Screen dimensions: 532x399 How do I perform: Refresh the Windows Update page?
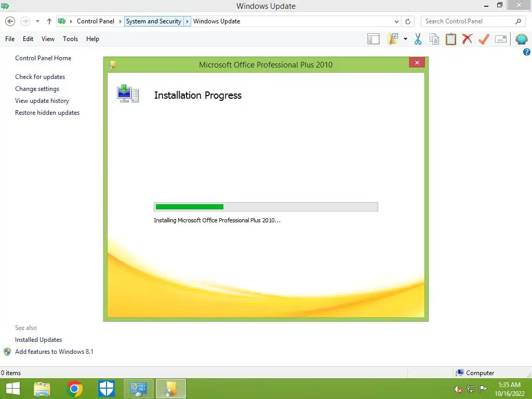click(408, 22)
